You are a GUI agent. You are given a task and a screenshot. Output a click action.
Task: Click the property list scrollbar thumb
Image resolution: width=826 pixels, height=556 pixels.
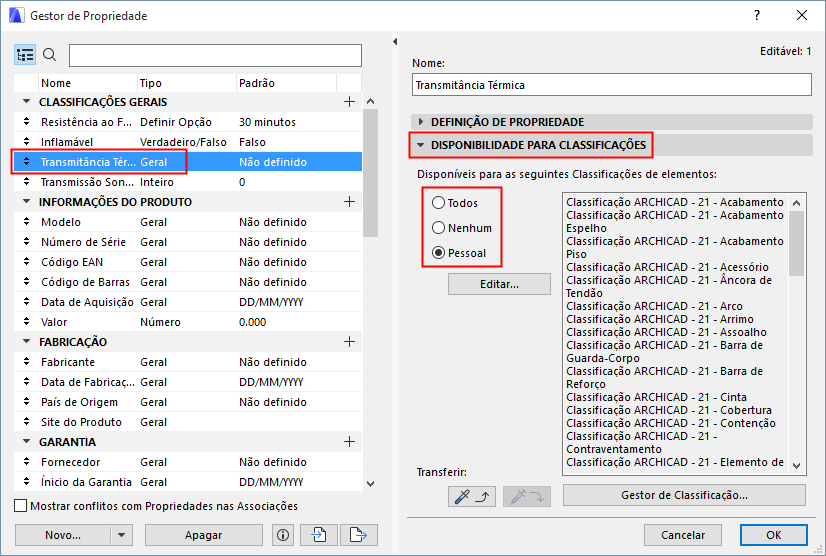coord(370,173)
